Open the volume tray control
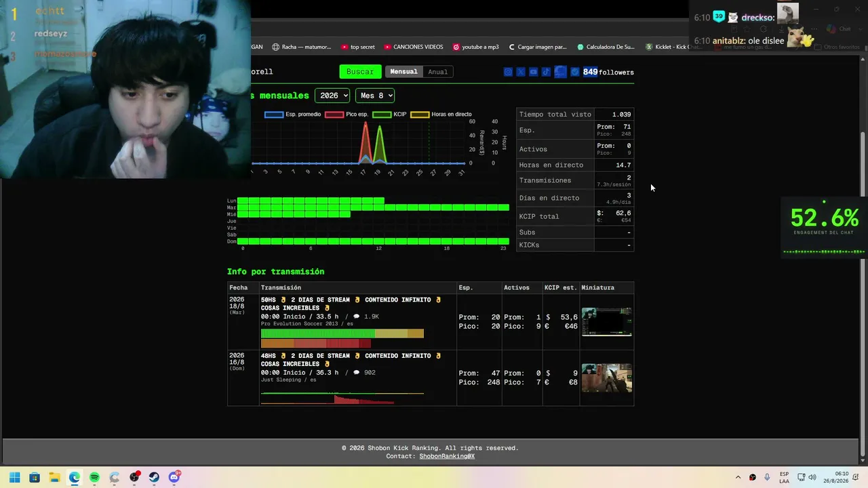Image resolution: width=868 pixels, height=488 pixels. click(812, 477)
